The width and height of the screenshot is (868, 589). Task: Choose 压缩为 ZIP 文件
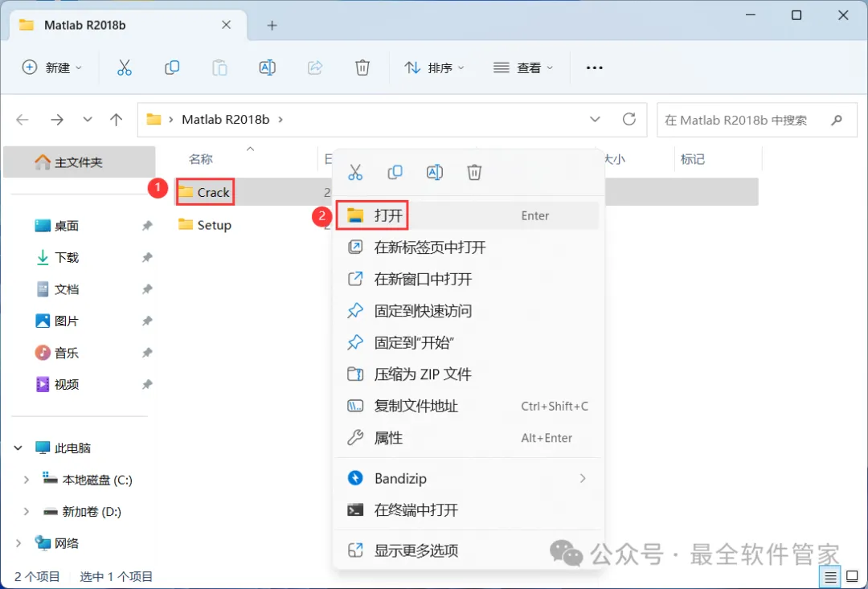469,374
